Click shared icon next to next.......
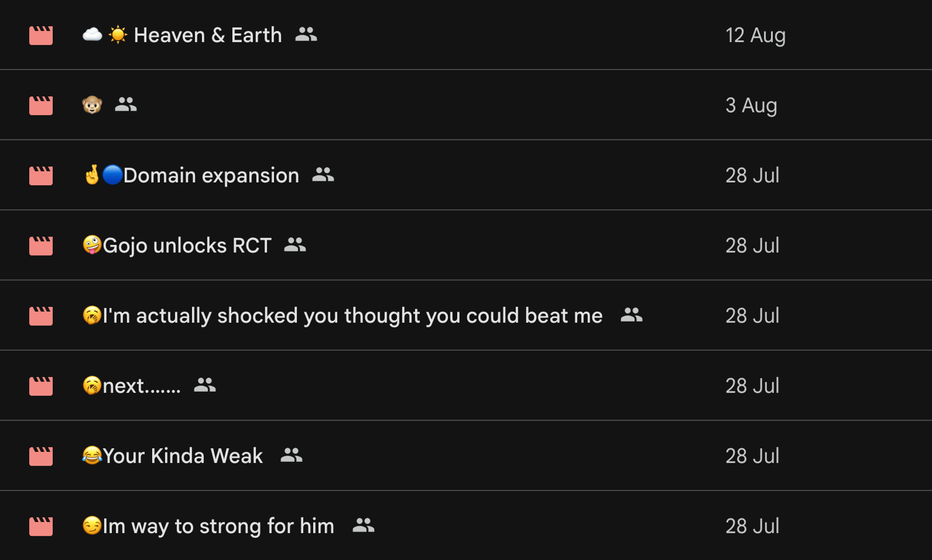The image size is (932, 560). coord(205,386)
